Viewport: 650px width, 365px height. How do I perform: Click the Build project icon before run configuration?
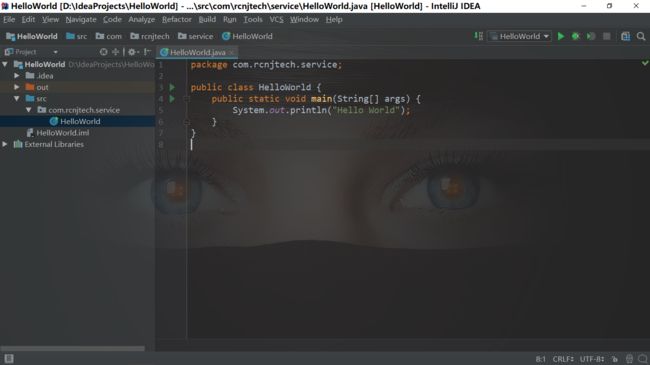tap(478, 36)
